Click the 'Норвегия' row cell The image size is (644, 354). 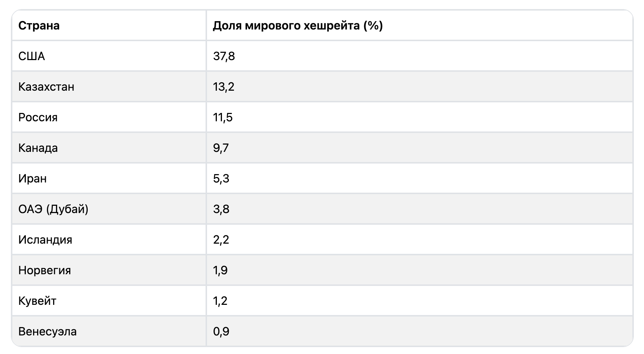[x=44, y=270]
